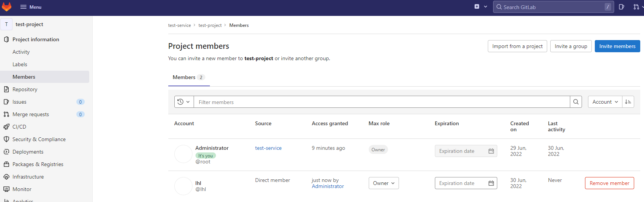Click the Packages & Registries icon
This screenshot has height=202, width=644.
point(6,164)
